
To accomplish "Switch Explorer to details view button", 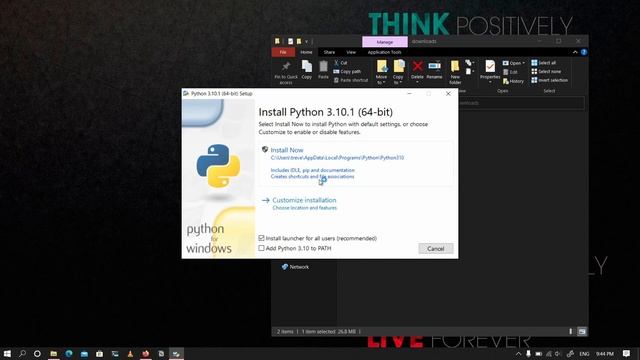I will tap(571, 331).
